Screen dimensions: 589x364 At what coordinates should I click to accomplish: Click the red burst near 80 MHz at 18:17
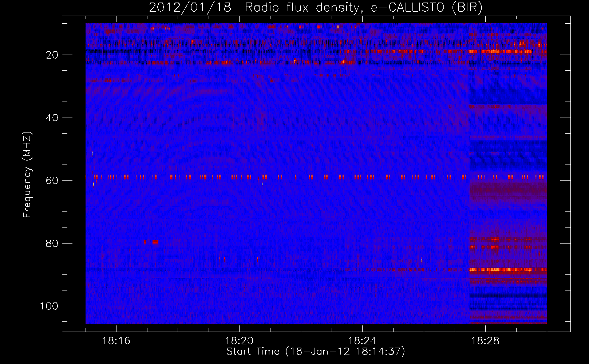pos(155,242)
